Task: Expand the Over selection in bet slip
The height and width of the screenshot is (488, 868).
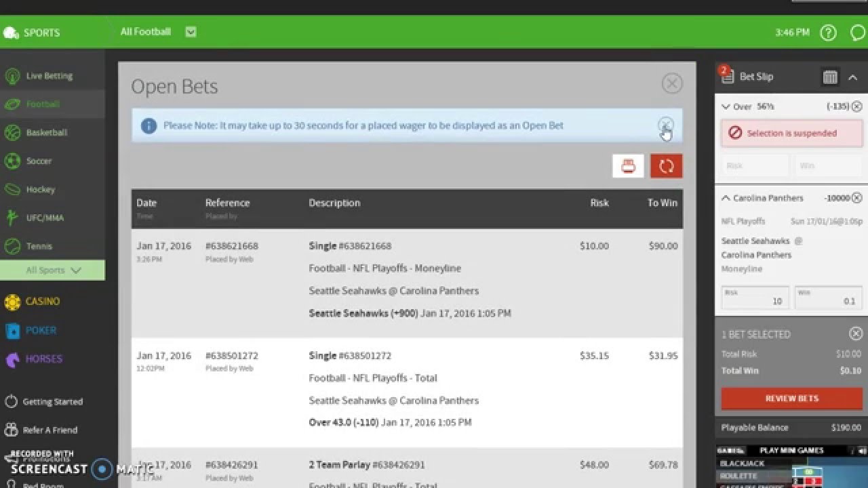Action: 726,106
